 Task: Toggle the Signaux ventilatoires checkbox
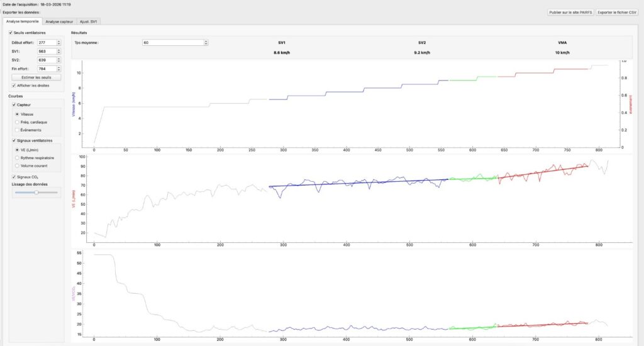(14, 140)
